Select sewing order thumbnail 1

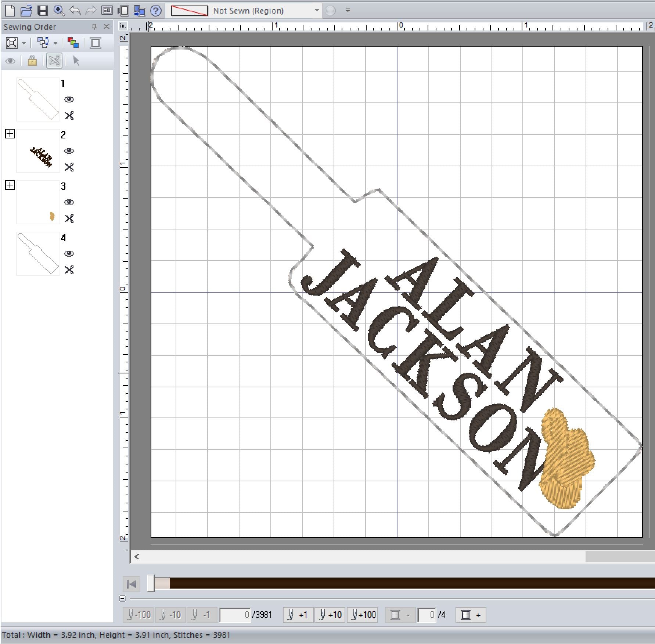click(38, 99)
